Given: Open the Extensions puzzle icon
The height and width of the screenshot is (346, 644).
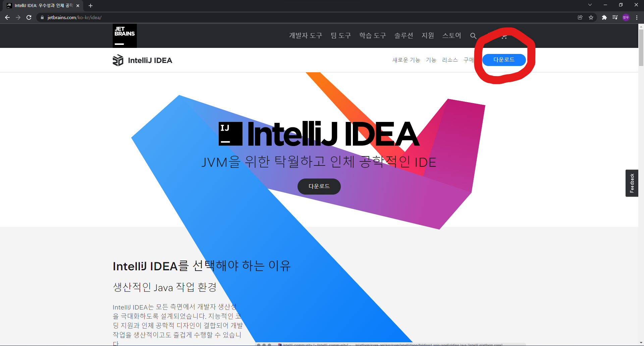Looking at the screenshot, I should tap(604, 17).
